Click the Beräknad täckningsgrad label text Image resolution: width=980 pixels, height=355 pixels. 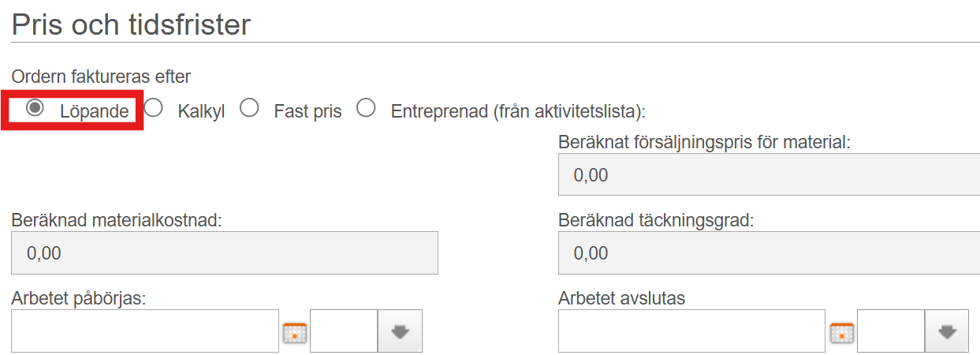(x=656, y=220)
